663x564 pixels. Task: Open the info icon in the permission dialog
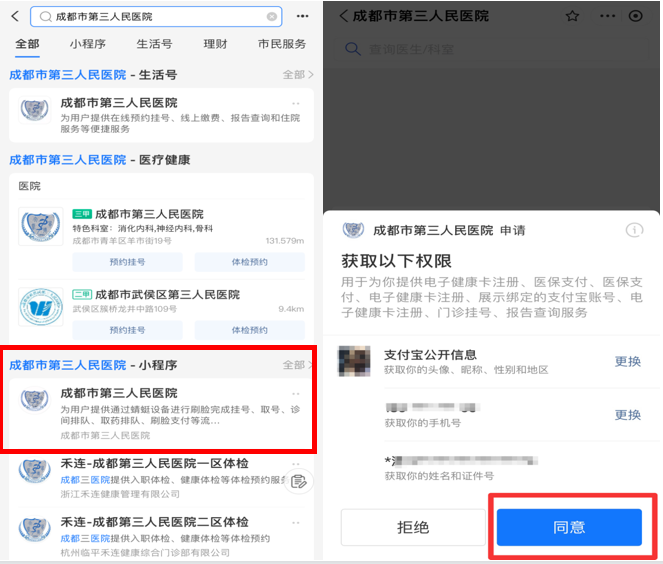pos(634,230)
